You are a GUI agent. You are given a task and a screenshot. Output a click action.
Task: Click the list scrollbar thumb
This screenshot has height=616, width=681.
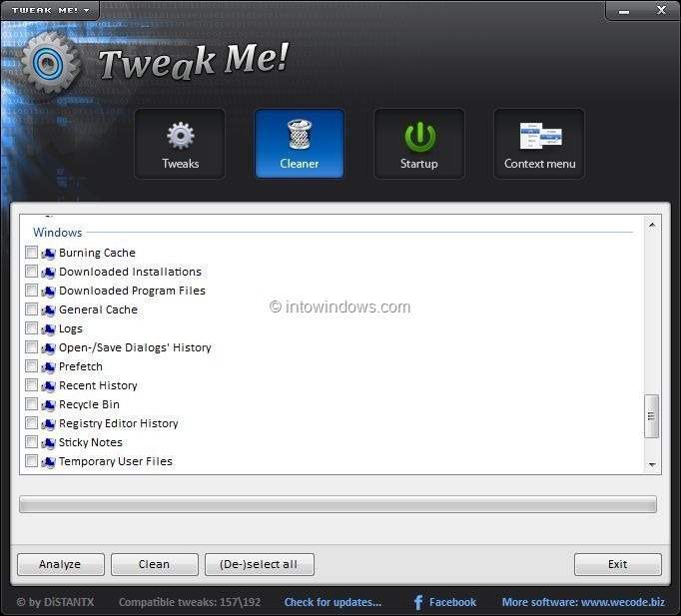(x=651, y=416)
